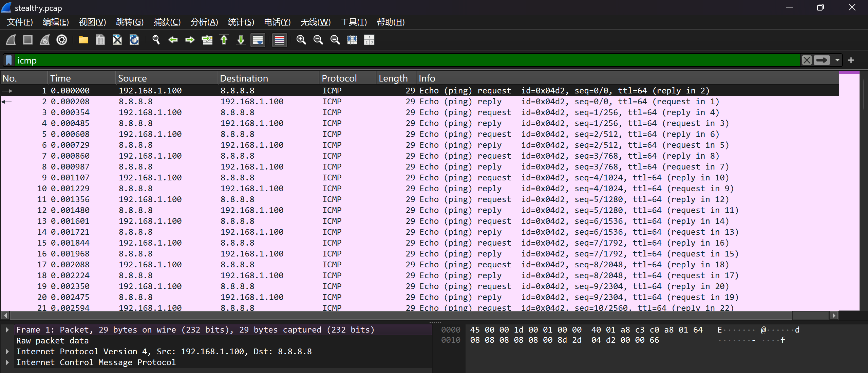Click the stop capture square icon
This screenshot has width=868, height=373.
pos(28,40)
